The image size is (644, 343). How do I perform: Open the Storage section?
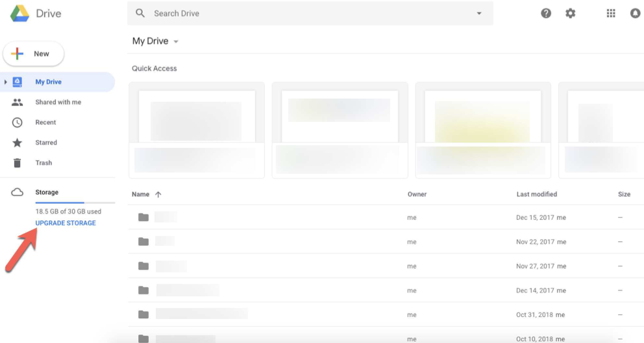pos(47,192)
